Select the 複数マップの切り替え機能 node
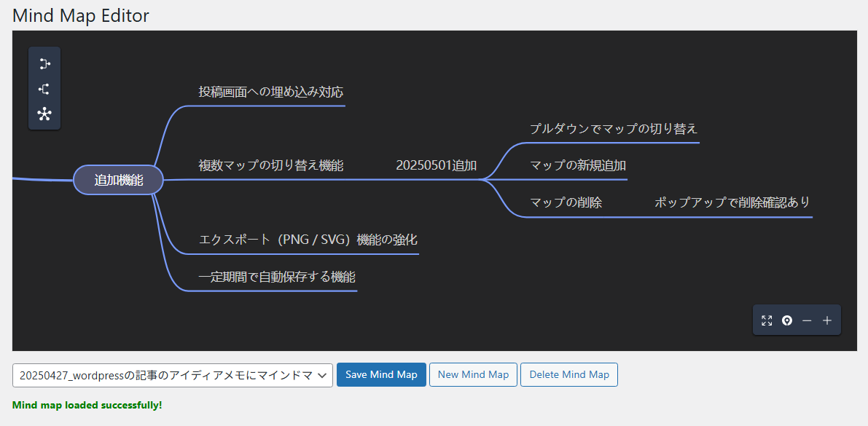Image resolution: width=868 pixels, height=426 pixels. click(271, 165)
